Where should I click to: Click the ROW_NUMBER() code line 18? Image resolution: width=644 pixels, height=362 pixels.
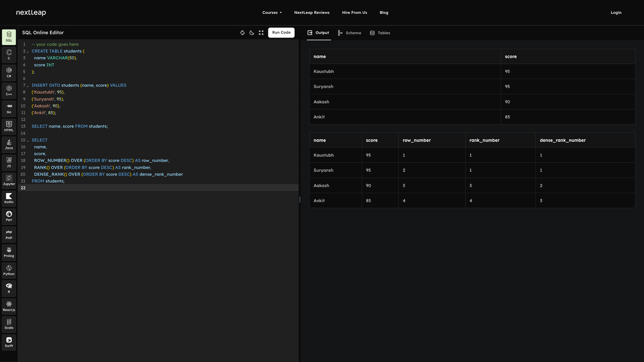coord(101,160)
